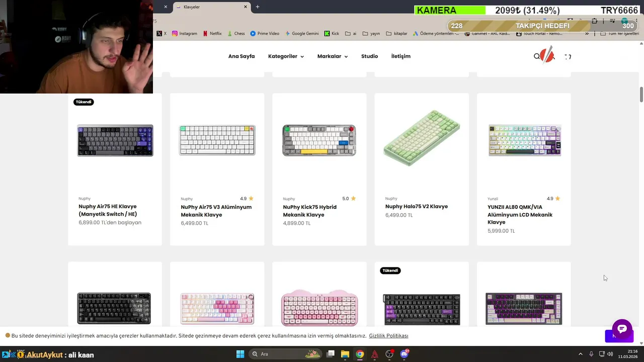Open the Google Gemini bookmark
The height and width of the screenshot is (362, 644).
[x=302, y=34]
